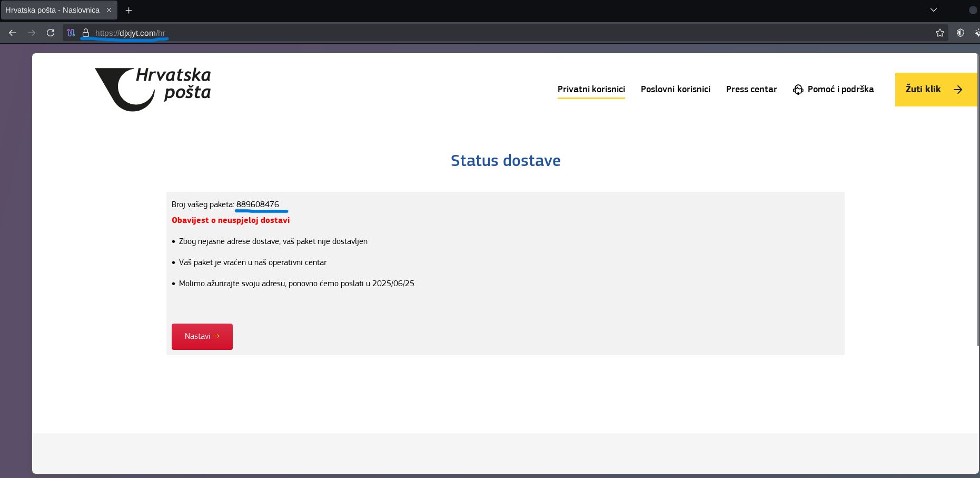Bookmark this page with the star icon
The width and height of the screenshot is (980, 478).
(x=940, y=33)
